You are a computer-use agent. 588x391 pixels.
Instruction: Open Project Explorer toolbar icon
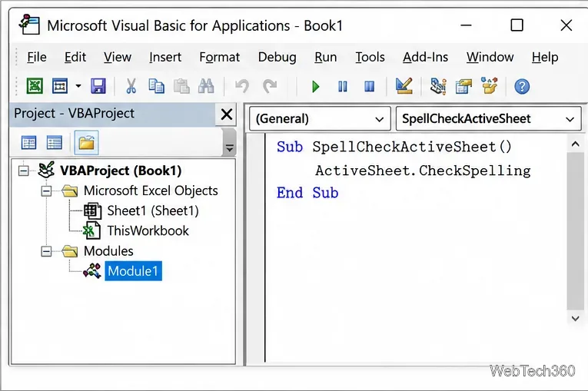[437, 86]
